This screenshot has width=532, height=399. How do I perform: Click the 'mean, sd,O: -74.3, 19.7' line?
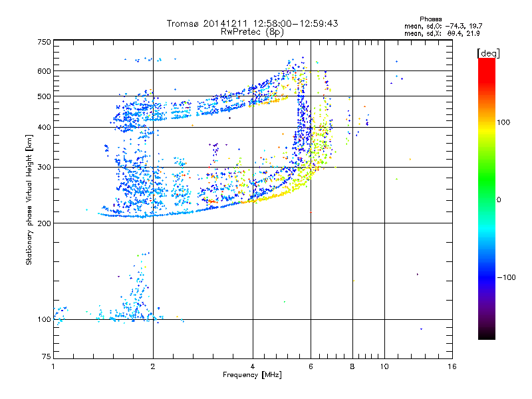pyautogui.click(x=443, y=26)
